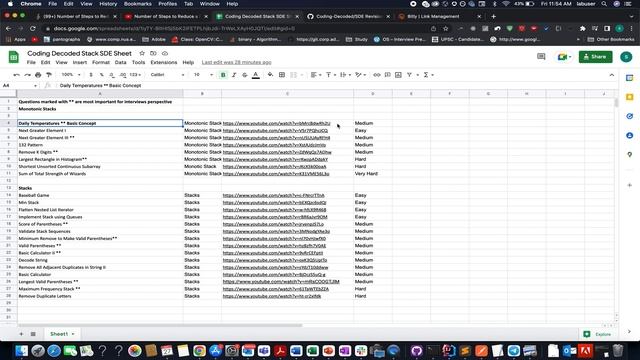640x360 pixels.
Task: Open Baseball Game YouTube link
Action: click(x=273, y=196)
